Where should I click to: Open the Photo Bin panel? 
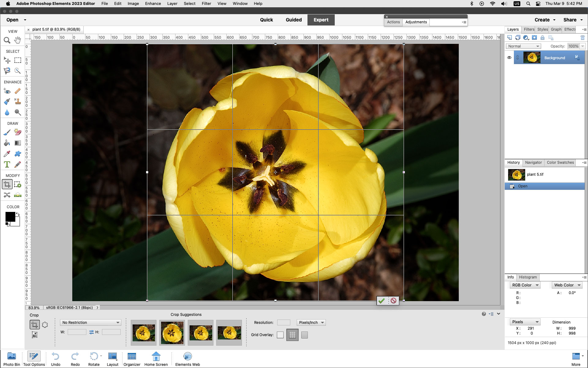pos(11,358)
